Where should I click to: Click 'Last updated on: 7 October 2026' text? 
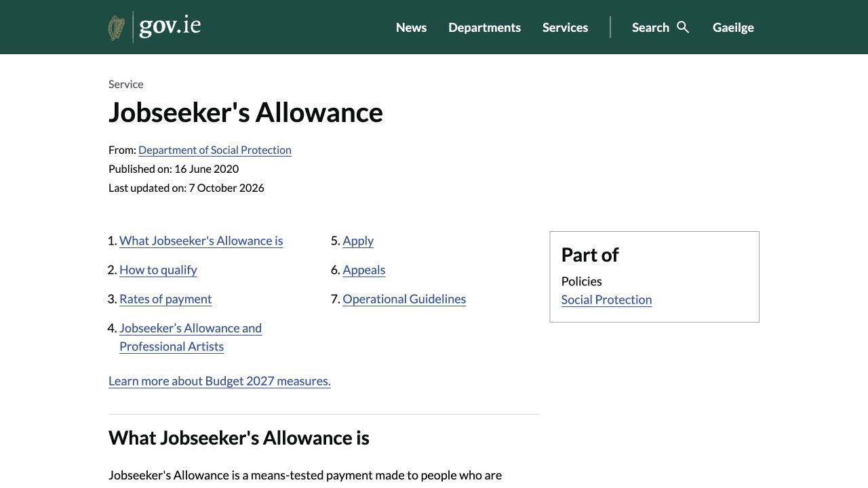[x=186, y=188]
